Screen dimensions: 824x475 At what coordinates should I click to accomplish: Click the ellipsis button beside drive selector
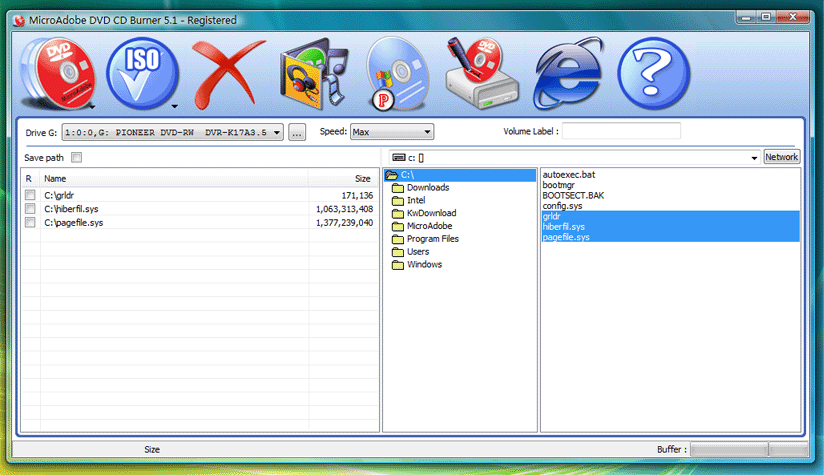tap(297, 132)
